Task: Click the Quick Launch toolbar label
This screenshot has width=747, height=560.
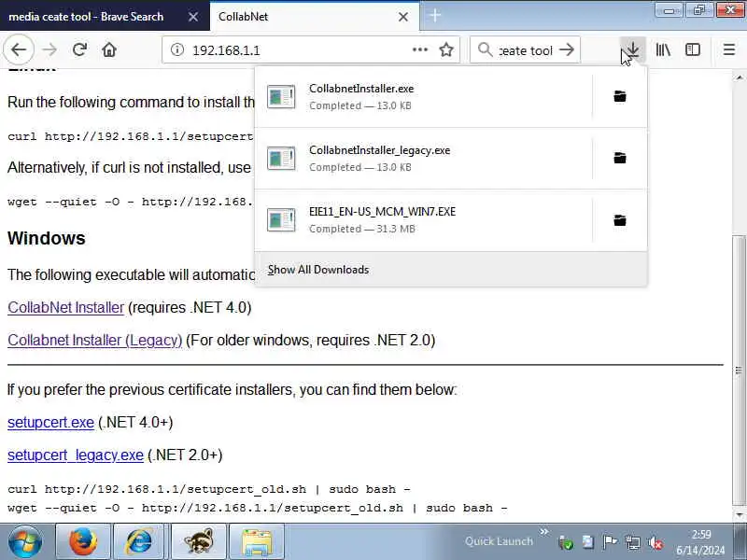Action: [x=499, y=541]
